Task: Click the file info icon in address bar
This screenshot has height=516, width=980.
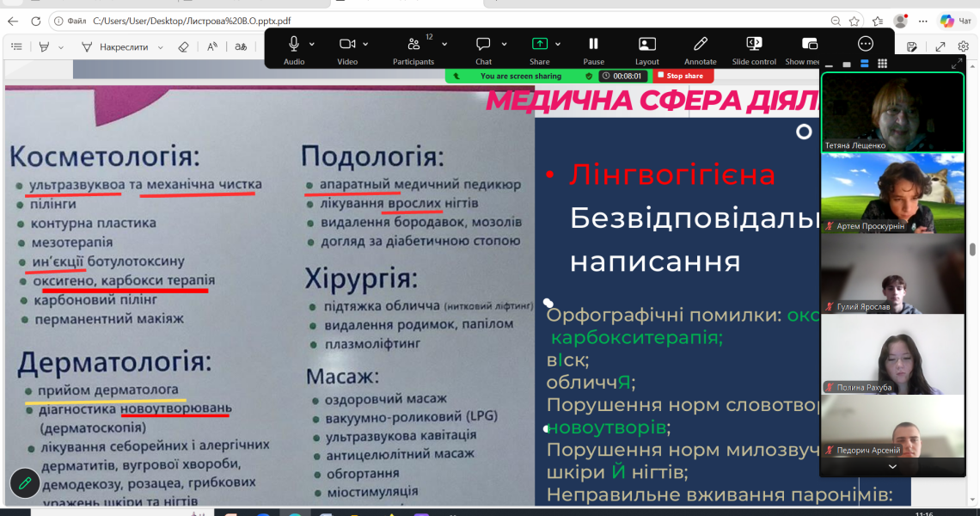Action: click(x=58, y=21)
